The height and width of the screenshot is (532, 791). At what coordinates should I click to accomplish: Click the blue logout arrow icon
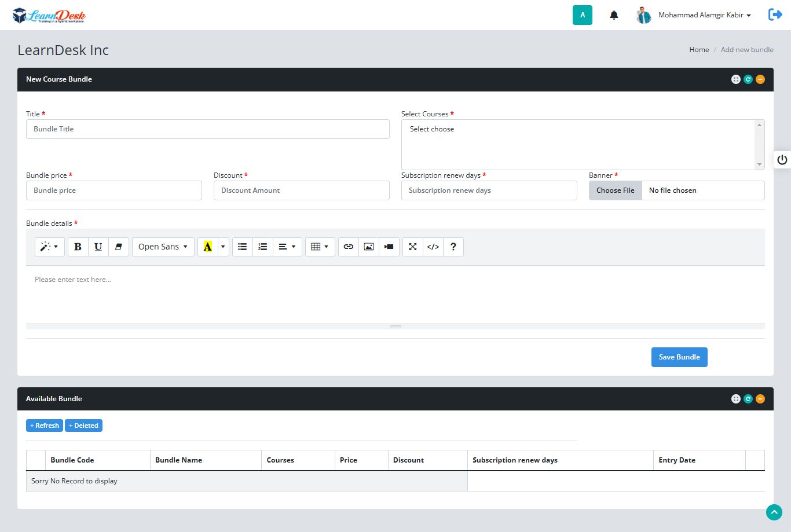[775, 14]
